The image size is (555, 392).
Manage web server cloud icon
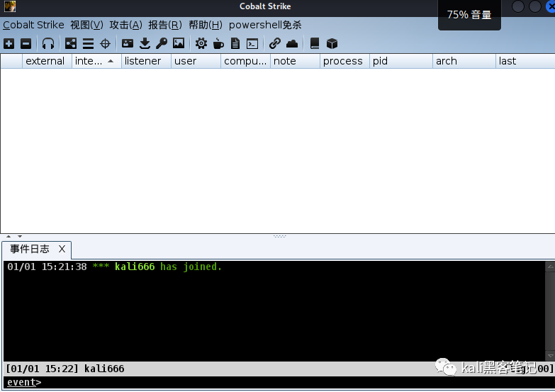tap(292, 43)
